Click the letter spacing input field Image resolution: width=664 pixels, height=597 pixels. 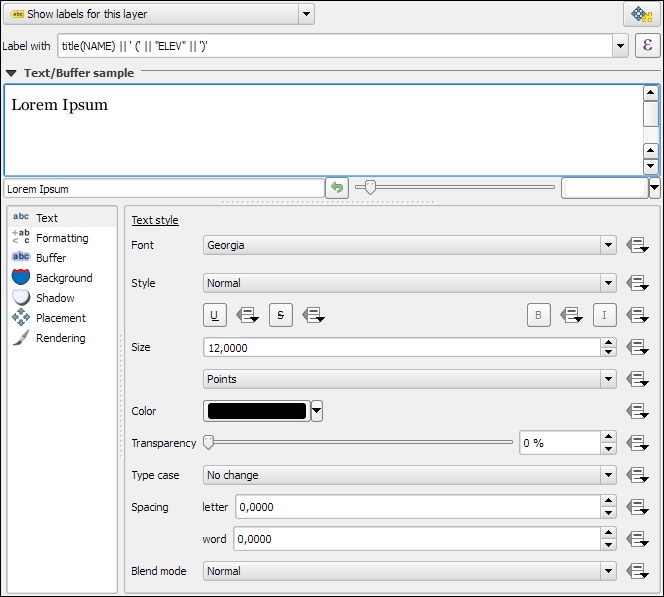tap(416, 507)
